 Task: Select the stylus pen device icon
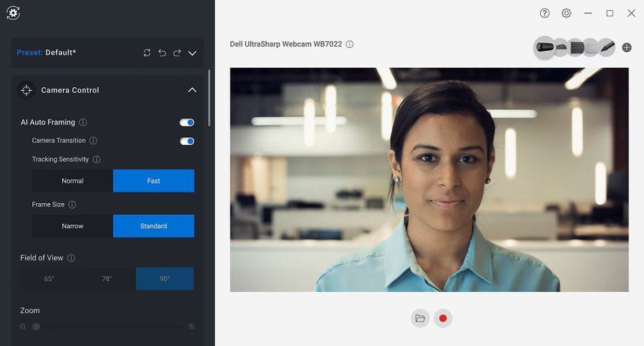(x=607, y=47)
